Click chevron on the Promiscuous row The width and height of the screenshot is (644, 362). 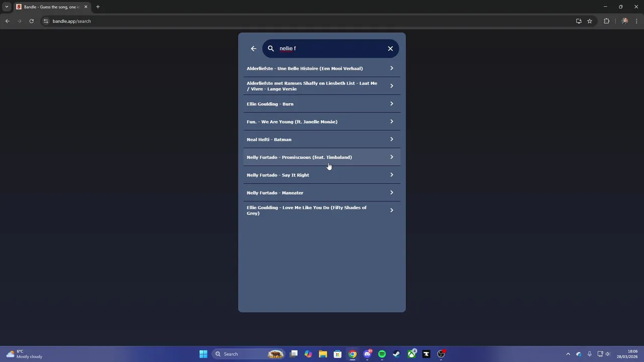click(x=391, y=157)
